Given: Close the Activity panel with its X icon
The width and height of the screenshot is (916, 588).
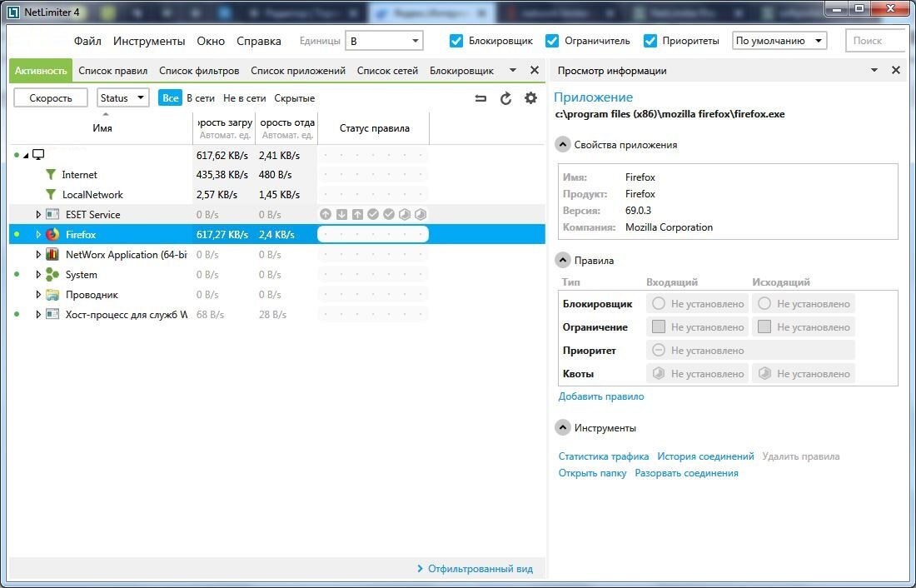Looking at the screenshot, I should pyautogui.click(x=534, y=70).
